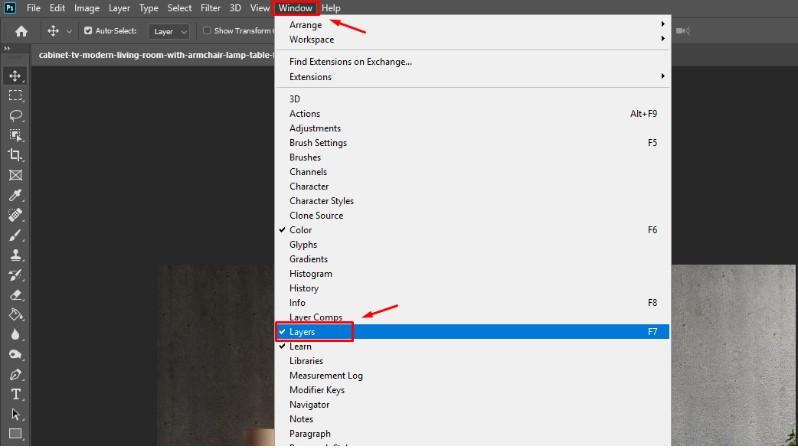Select the Eraser tool
Viewport: 798px width, 448px height.
pos(15,295)
